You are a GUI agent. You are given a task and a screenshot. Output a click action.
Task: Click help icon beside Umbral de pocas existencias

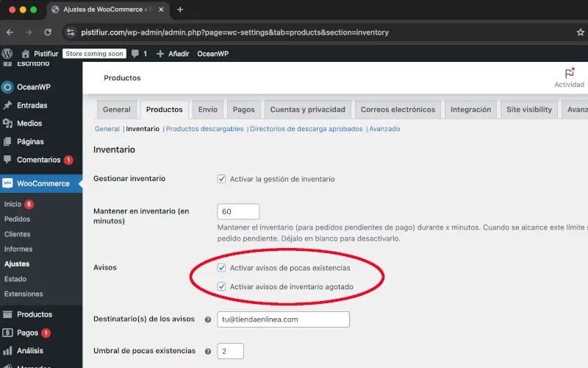[x=208, y=351]
